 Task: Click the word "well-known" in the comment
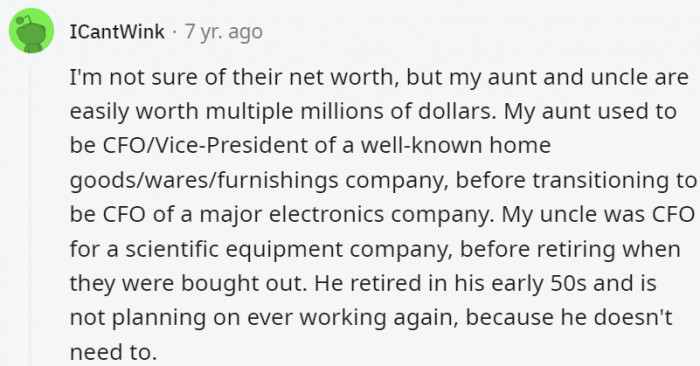(422, 146)
